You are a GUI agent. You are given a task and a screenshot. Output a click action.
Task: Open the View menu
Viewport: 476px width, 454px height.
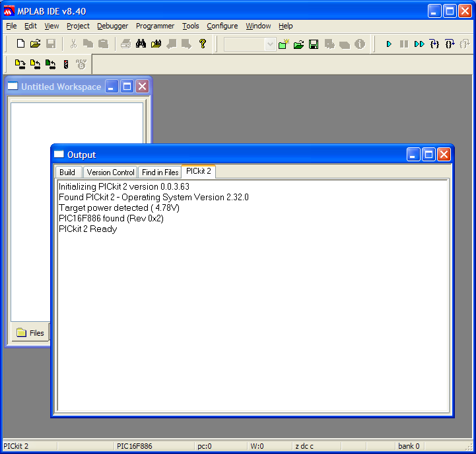[x=51, y=26]
